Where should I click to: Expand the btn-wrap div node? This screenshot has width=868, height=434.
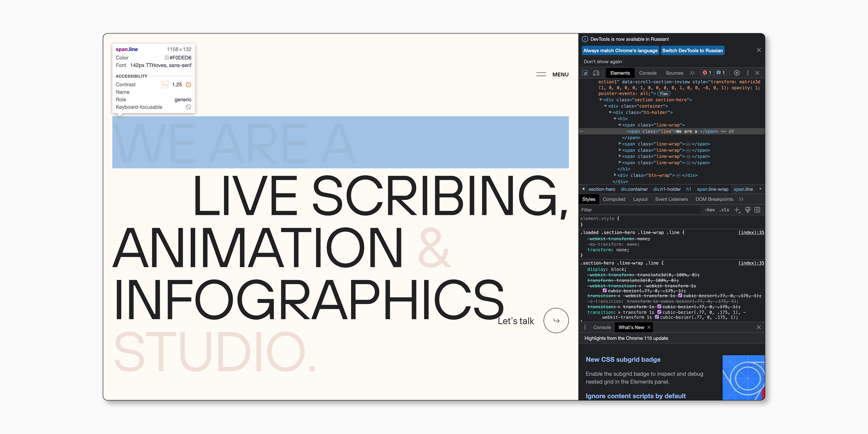(615, 175)
